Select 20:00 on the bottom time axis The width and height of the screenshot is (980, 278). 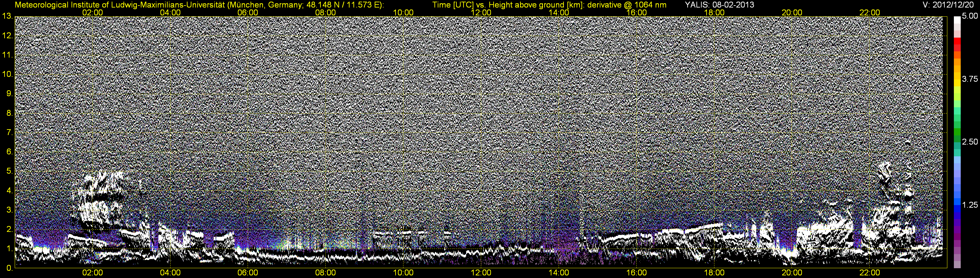click(x=792, y=273)
